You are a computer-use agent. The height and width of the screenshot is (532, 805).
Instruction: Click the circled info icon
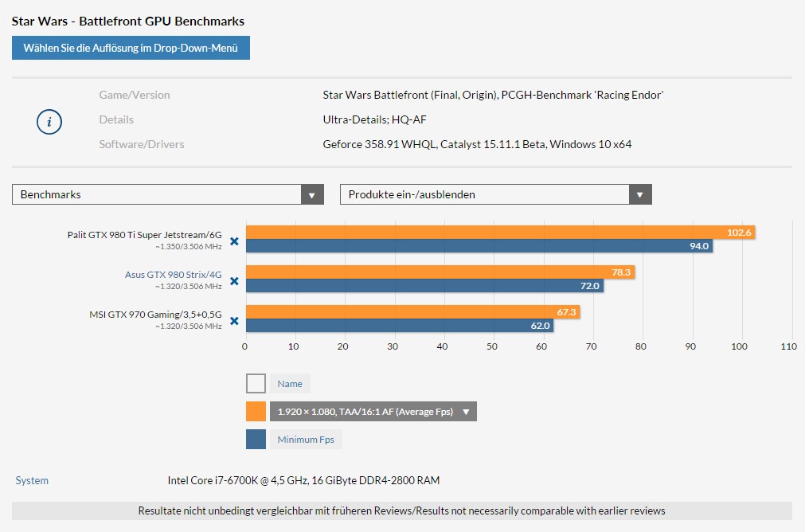click(x=49, y=122)
